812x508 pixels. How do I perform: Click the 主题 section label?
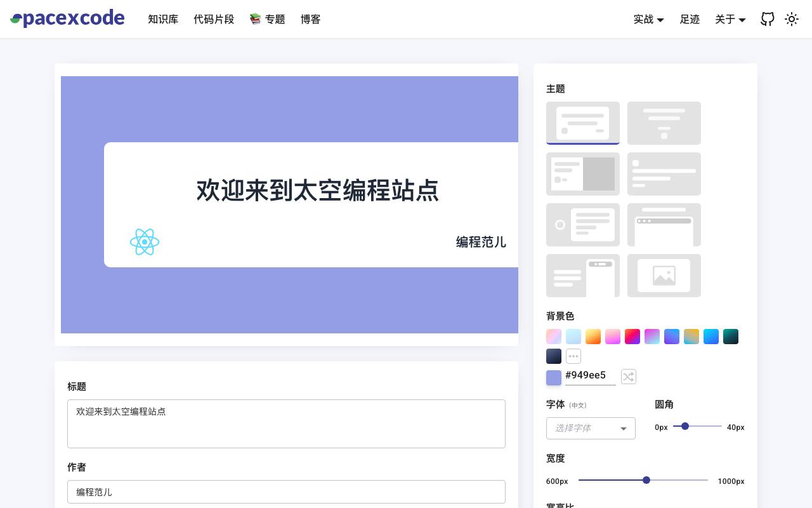556,89
